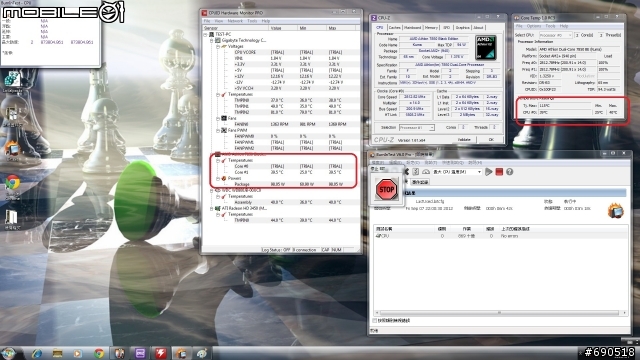This screenshot has height=360, width=640.
Task: Collapse Gigabyte Technology node in HWMonitor
Action: click(x=211, y=40)
